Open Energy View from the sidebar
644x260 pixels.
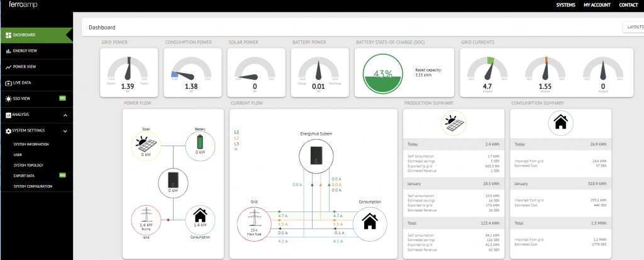point(25,50)
